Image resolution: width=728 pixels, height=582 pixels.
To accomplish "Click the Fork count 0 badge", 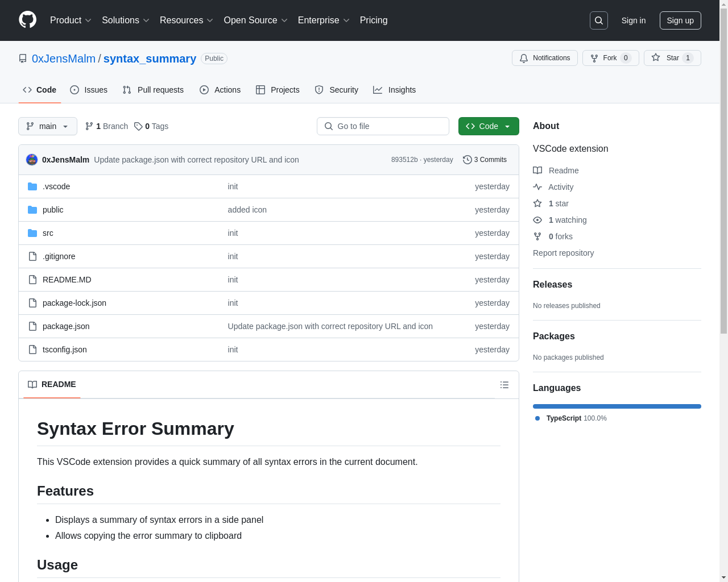I will coord(626,58).
